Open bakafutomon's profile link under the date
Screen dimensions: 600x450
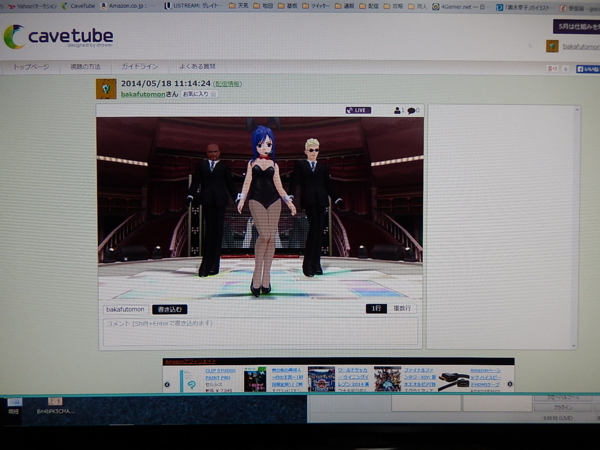coord(143,94)
